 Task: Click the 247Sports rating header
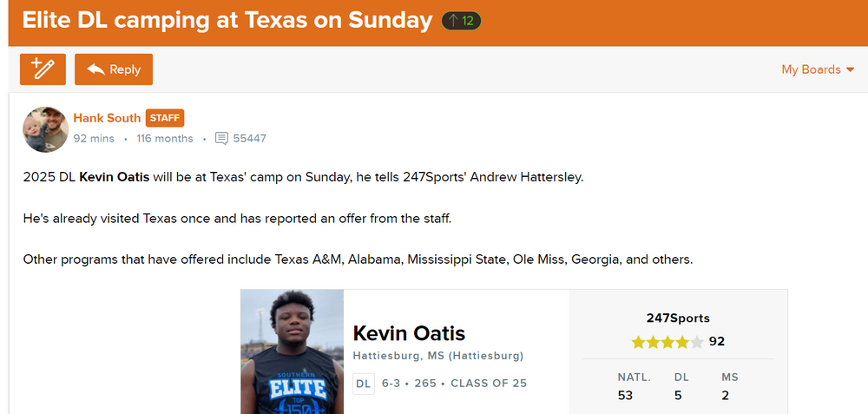coord(678,318)
